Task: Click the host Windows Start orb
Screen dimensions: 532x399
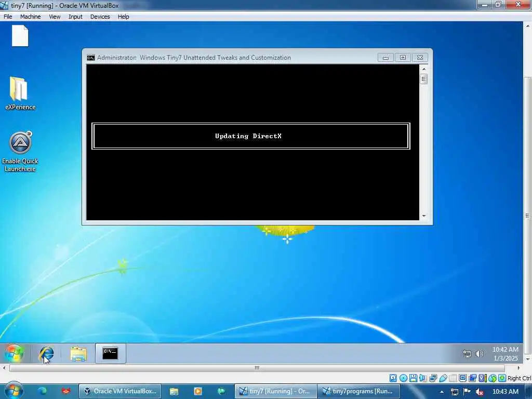Action: 14,391
